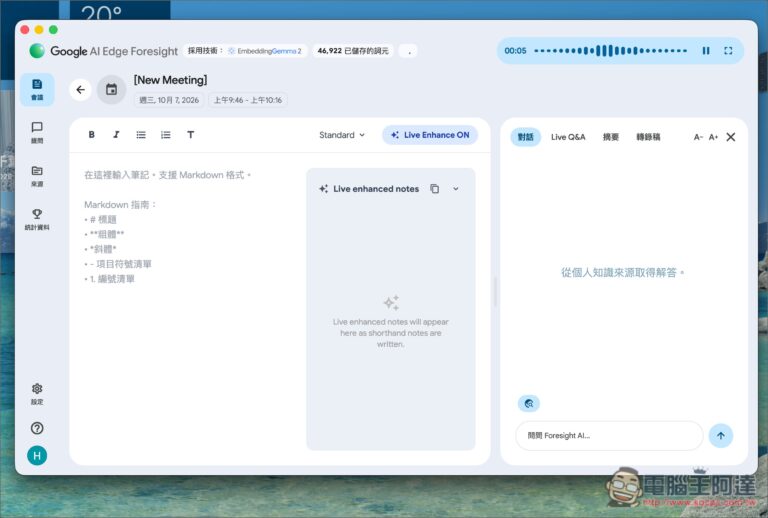Click the 46,922 saved tokens chip

pos(353,51)
